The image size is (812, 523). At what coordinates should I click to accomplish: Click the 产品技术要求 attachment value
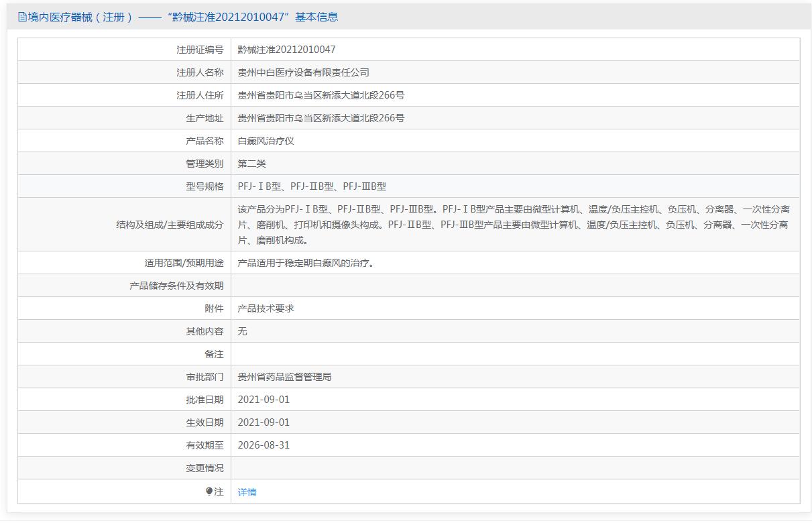[x=266, y=308]
